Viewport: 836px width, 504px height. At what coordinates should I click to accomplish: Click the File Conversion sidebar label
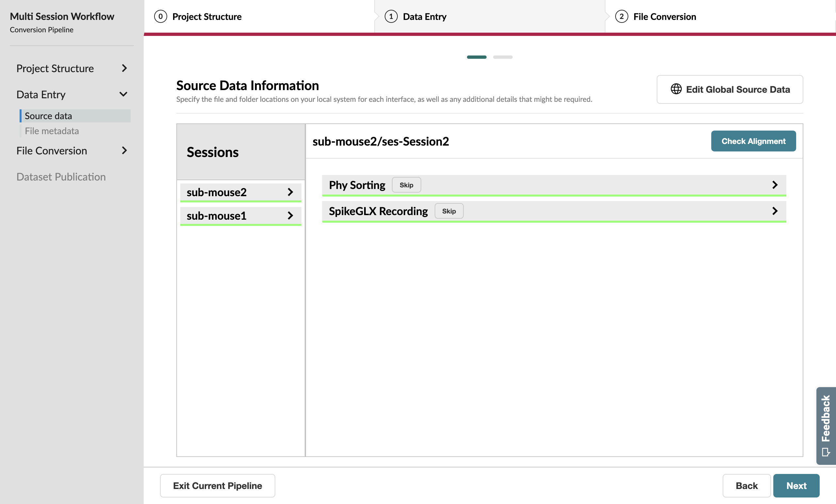(52, 150)
